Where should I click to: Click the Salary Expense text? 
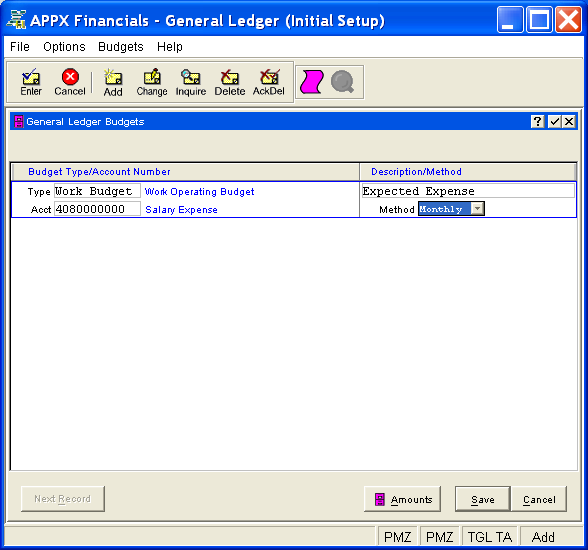(x=182, y=210)
